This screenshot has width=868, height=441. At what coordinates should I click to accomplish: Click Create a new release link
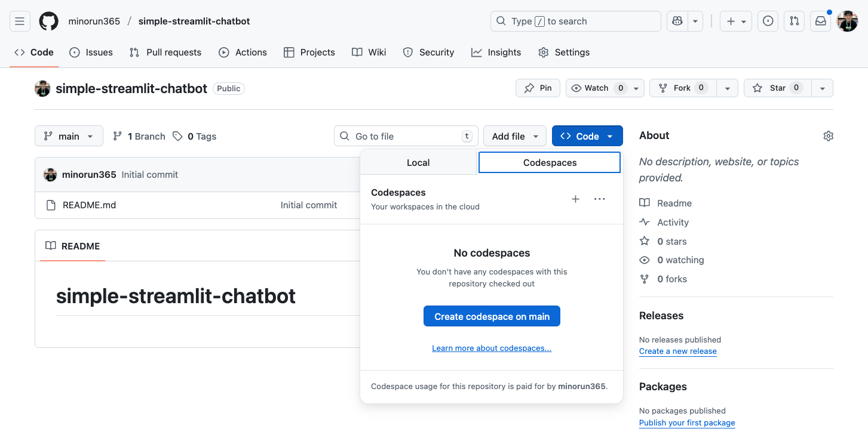point(678,351)
